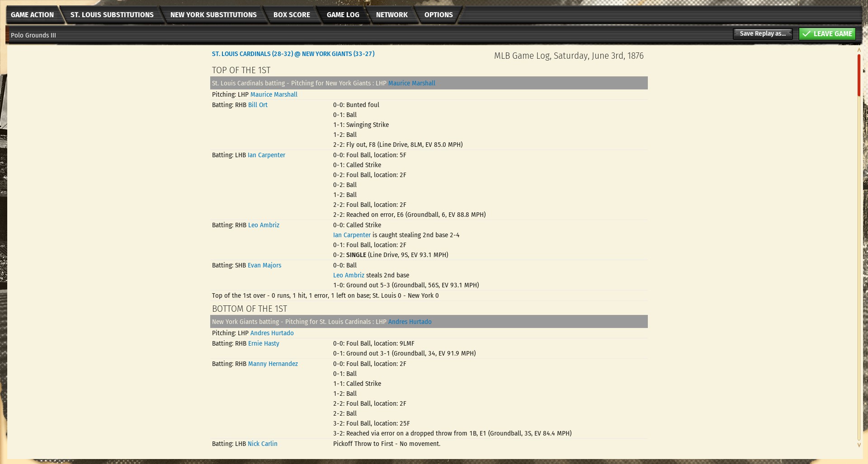Click Leo Ambriz in steals 2nd base line
The image size is (868, 464).
coord(348,275)
